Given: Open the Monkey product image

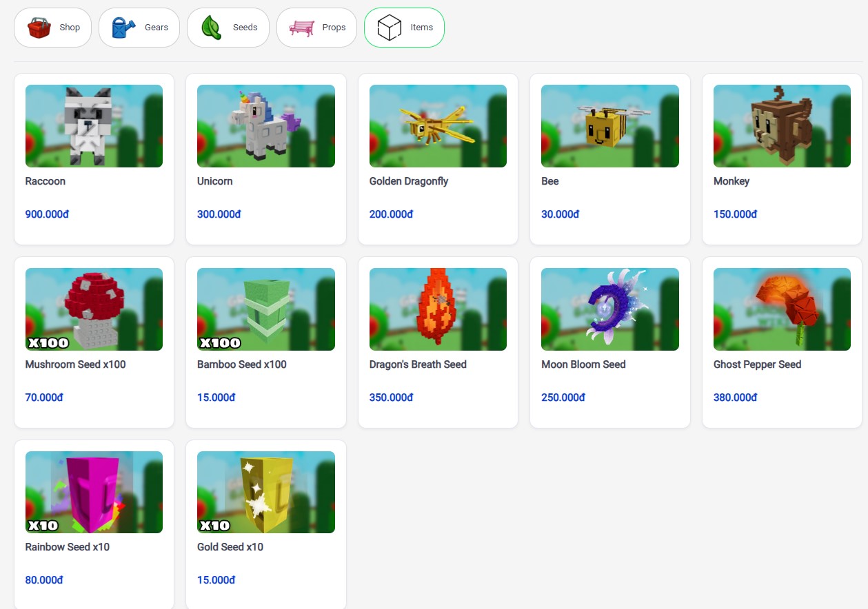Looking at the screenshot, I should tap(782, 126).
